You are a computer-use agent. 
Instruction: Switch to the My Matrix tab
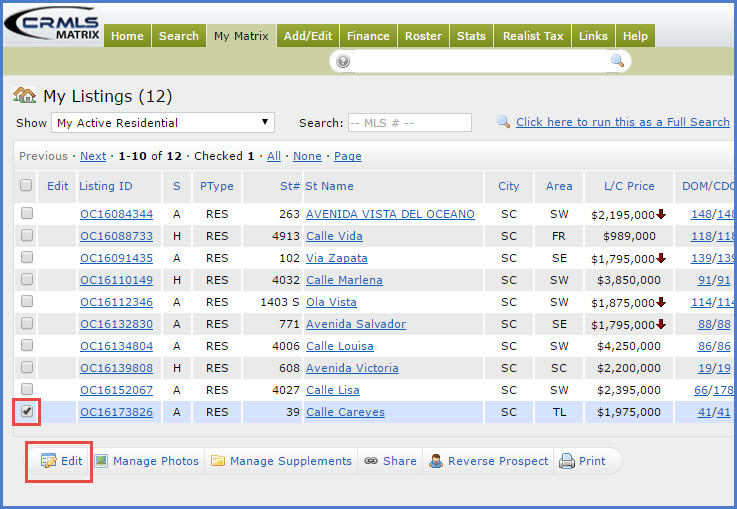click(241, 36)
